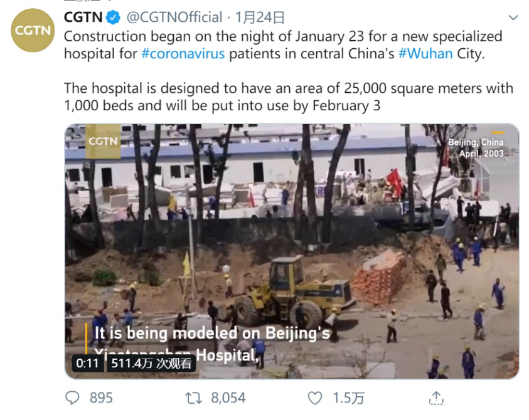The image size is (529, 420).
Task: Click the 8,054 retweets count
Action: (228, 397)
